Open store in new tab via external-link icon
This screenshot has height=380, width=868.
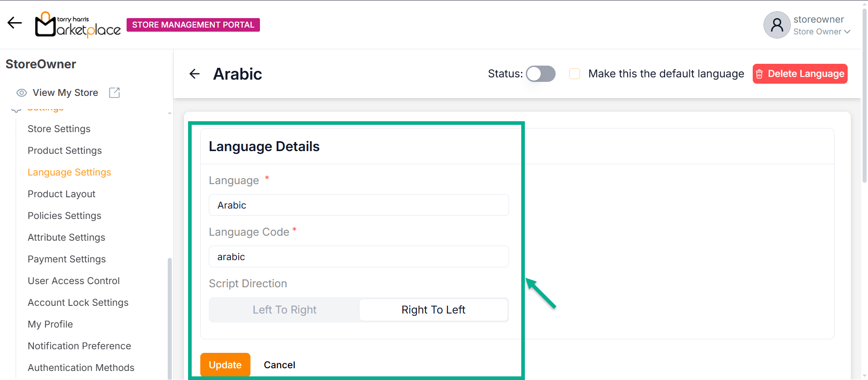pos(114,93)
